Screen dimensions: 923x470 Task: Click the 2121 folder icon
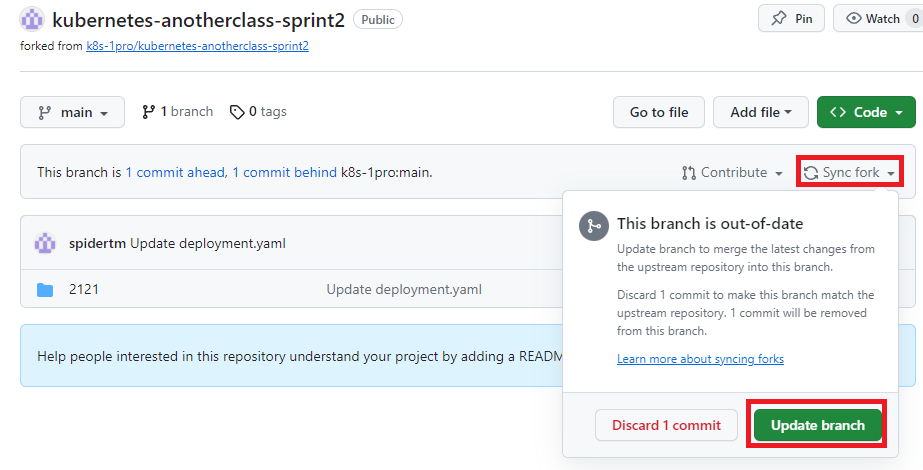(x=45, y=289)
